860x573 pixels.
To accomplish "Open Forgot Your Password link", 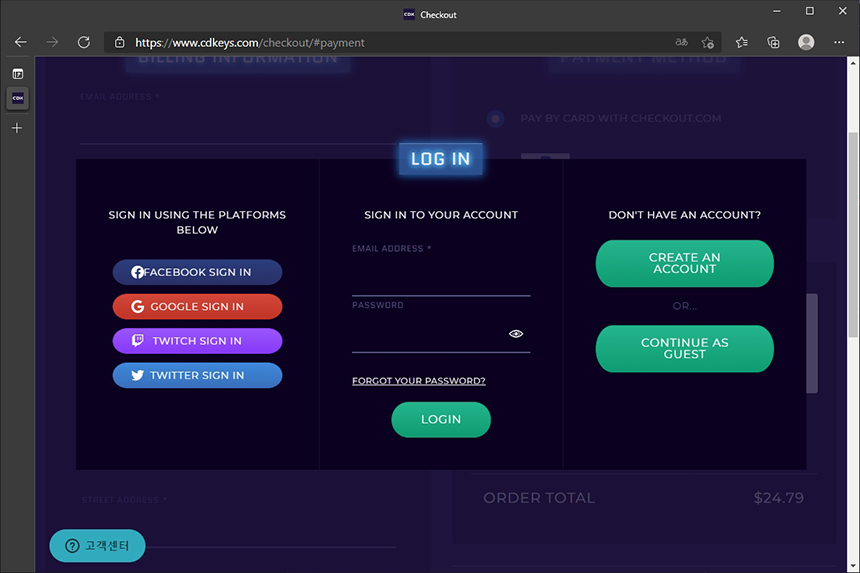I will (x=418, y=381).
